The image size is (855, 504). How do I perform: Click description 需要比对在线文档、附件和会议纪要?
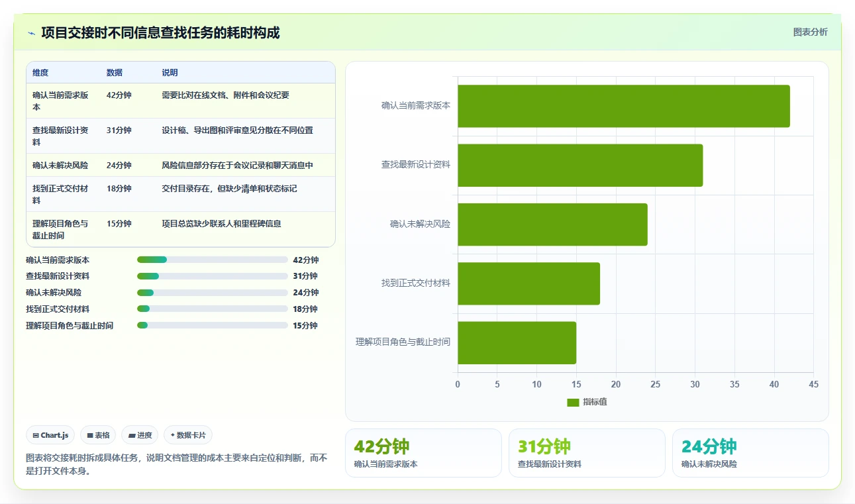click(x=226, y=95)
